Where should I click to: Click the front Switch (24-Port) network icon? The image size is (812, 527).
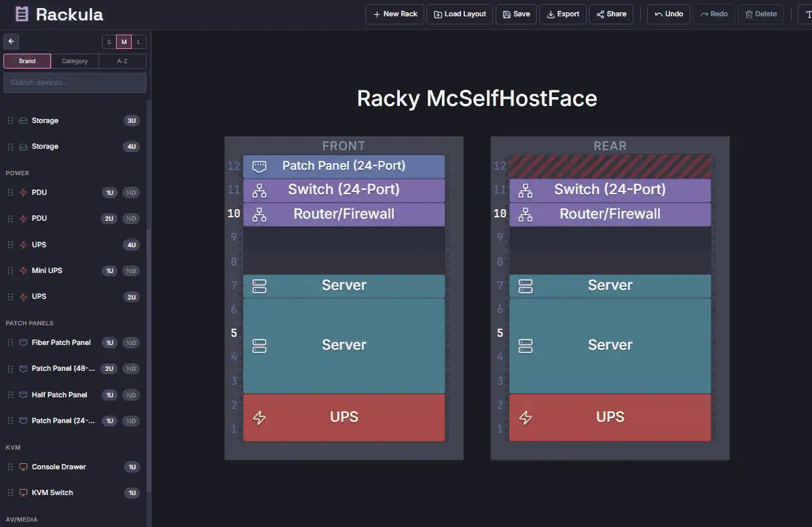click(x=259, y=191)
